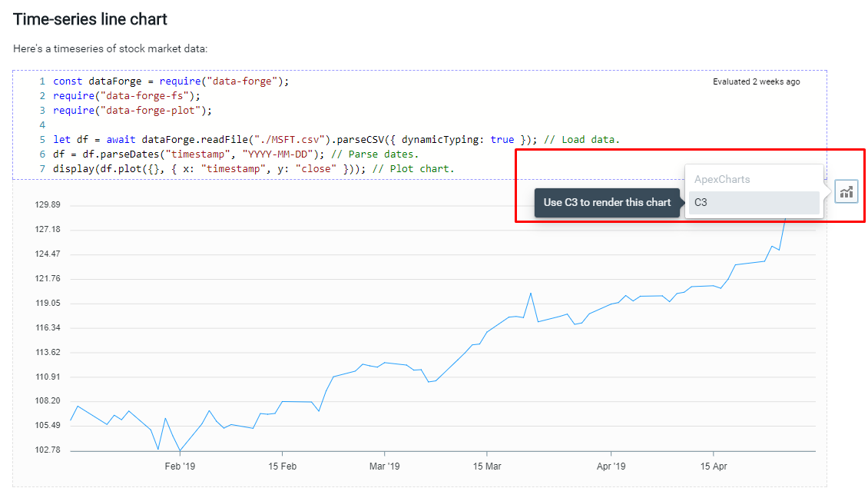The width and height of the screenshot is (868, 498).
Task: Click the 116.34 y-axis label
Action: tap(48, 327)
